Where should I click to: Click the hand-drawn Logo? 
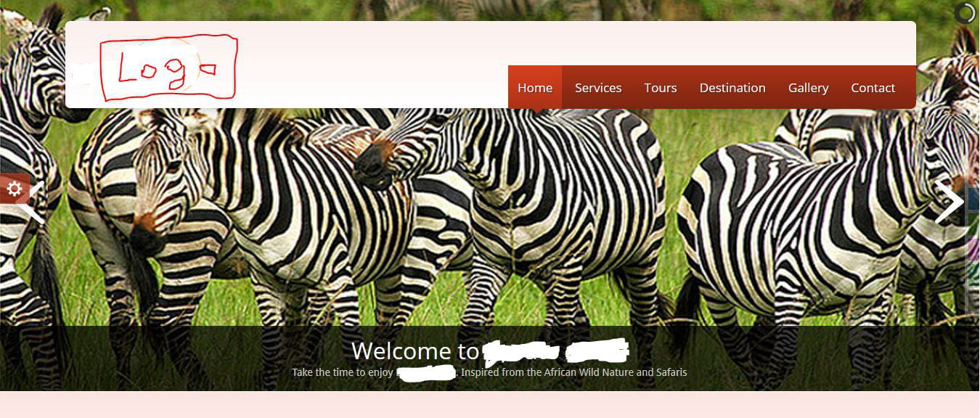point(168,67)
